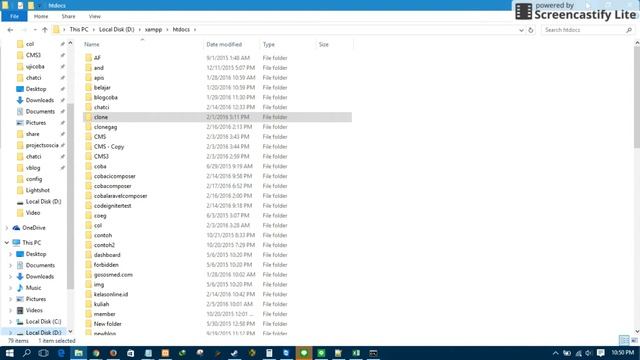Select Local Disk (C:) in navigation tree
The width and height of the screenshot is (640, 360).
pos(43,322)
